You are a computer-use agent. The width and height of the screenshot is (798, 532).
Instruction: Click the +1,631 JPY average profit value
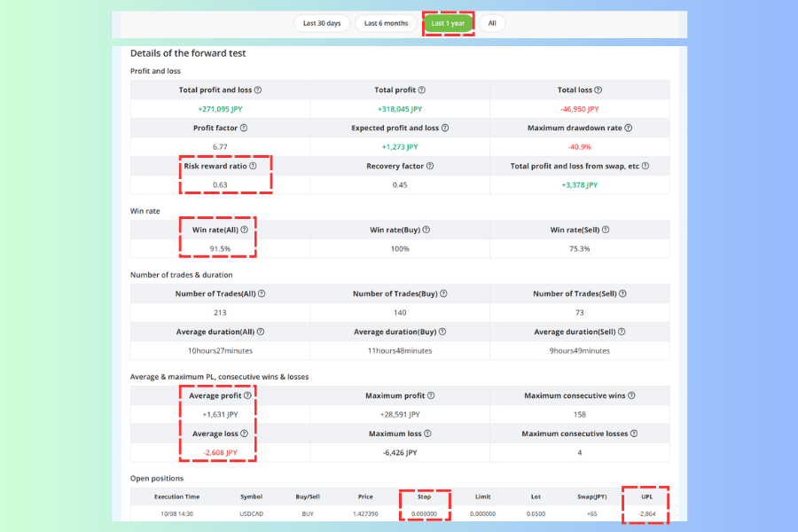click(220, 414)
